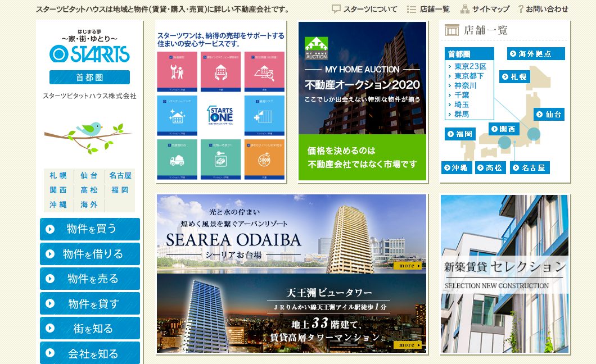
Task: Select 東京23区 in the 首都圏 list
Action: 470,66
